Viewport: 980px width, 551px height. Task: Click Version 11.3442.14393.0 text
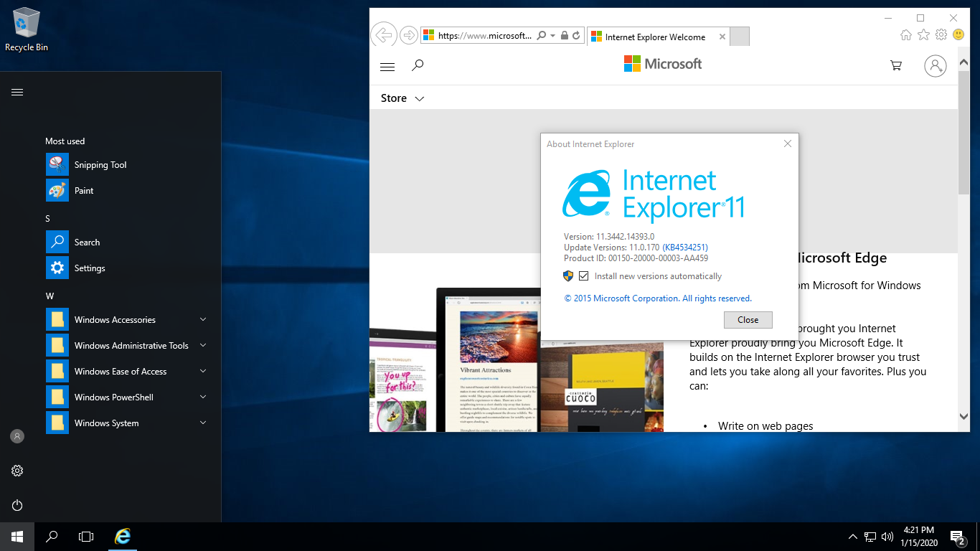click(x=609, y=237)
